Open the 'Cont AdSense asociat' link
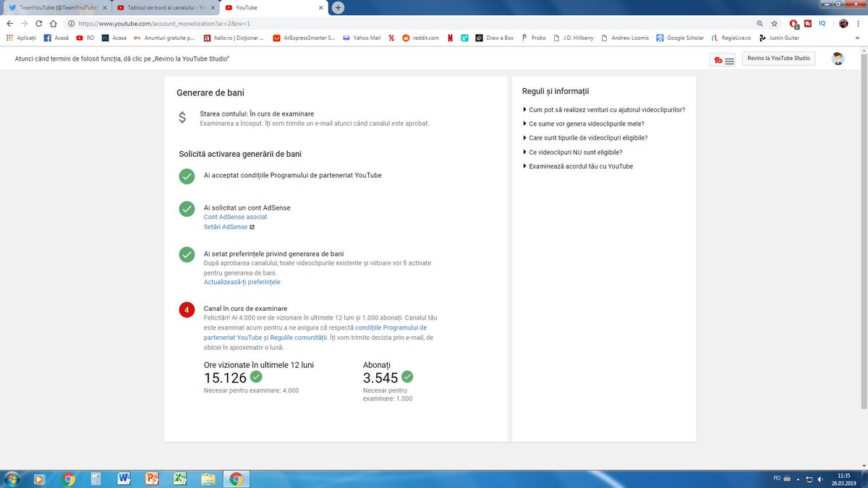The height and width of the screenshot is (488, 868). point(235,217)
